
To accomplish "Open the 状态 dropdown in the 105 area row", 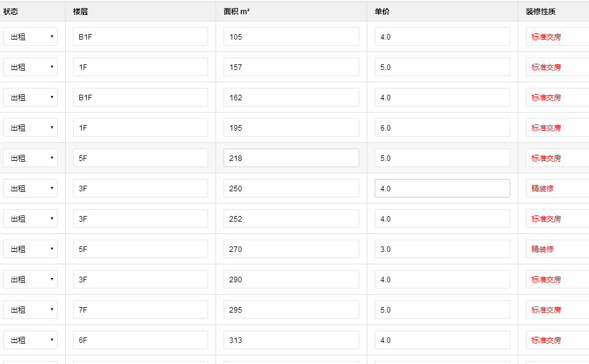I will [x=30, y=37].
